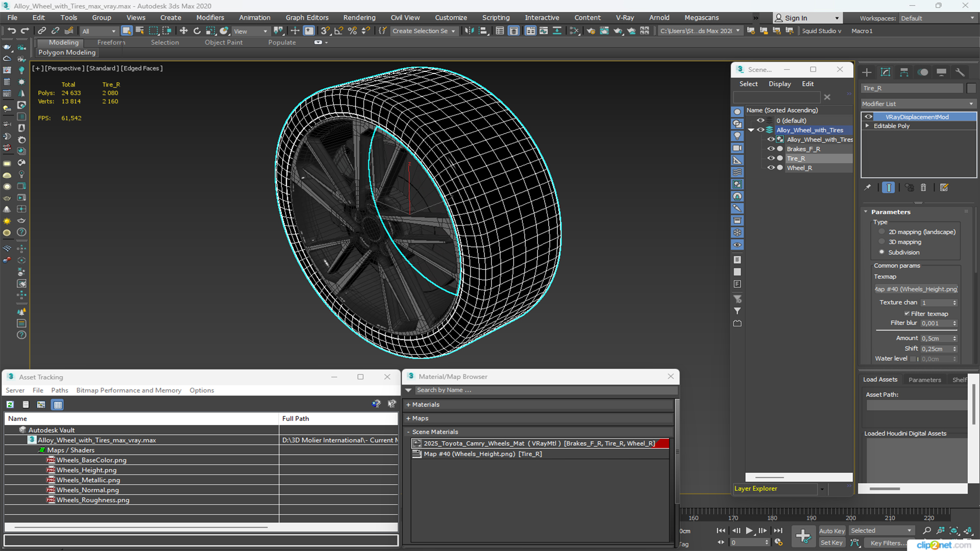Expand Editable Poly modifier triangle
980x551 pixels.
coord(867,126)
